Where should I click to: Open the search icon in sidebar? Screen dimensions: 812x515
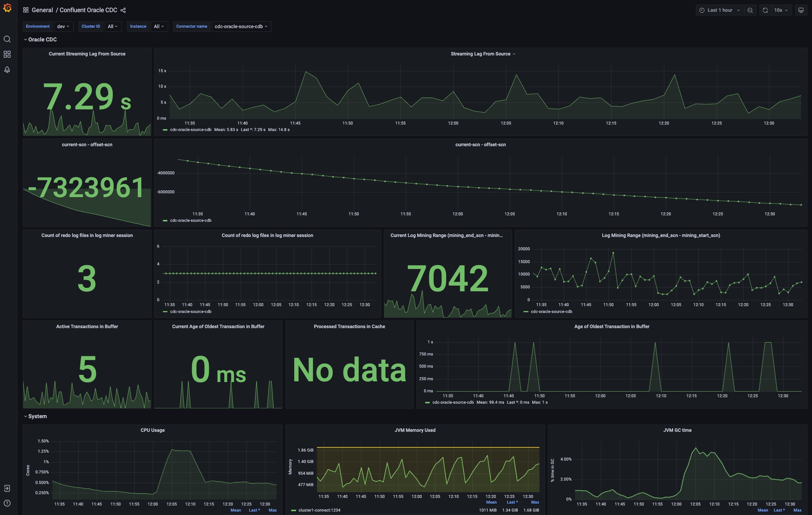[x=7, y=39]
